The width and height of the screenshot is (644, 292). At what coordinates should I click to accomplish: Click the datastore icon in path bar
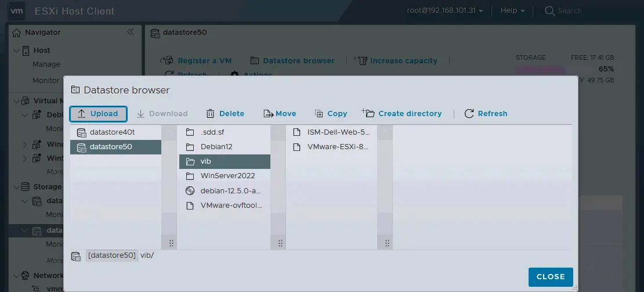point(76,257)
